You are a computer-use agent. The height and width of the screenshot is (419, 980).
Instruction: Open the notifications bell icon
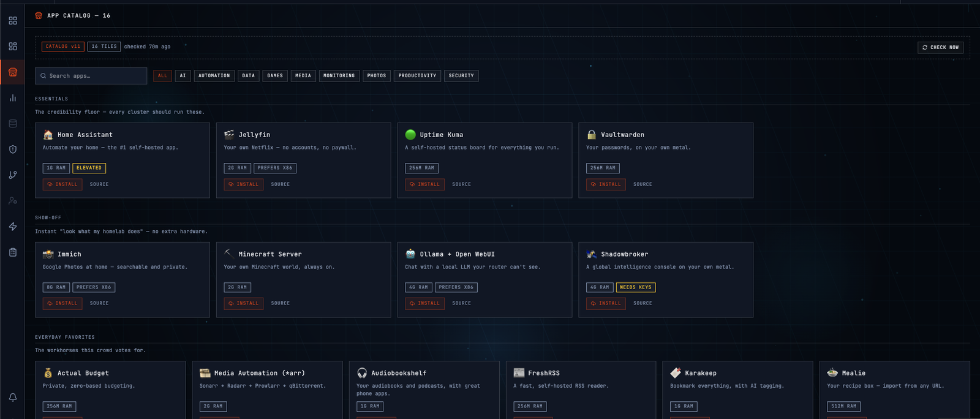point(13,398)
